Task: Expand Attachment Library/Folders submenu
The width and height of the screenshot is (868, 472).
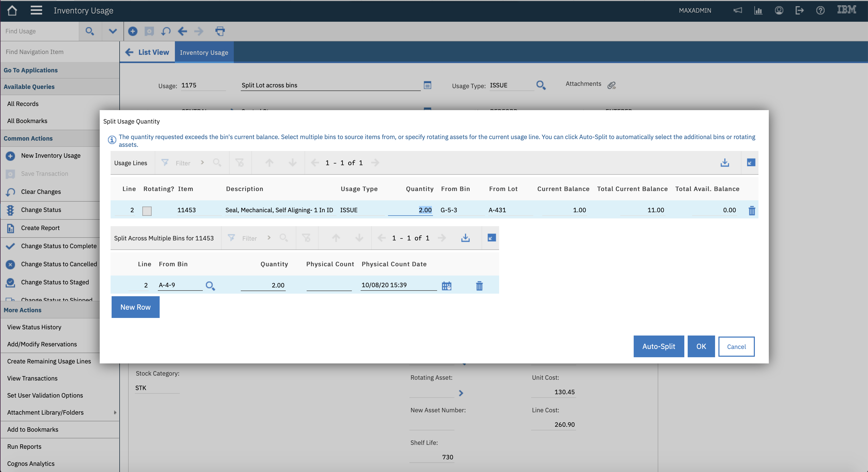Action: pos(115,412)
